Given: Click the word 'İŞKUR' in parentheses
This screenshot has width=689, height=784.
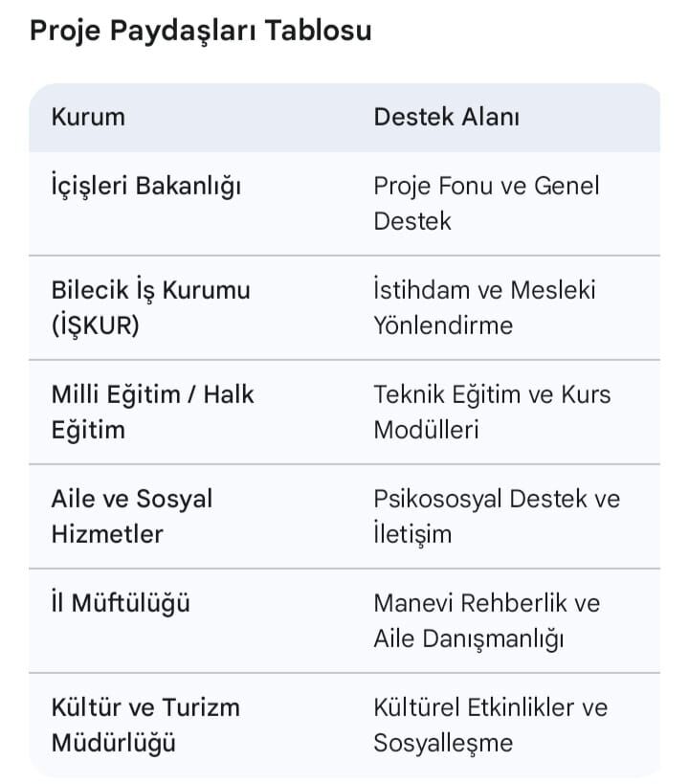Looking at the screenshot, I should 96,325.
